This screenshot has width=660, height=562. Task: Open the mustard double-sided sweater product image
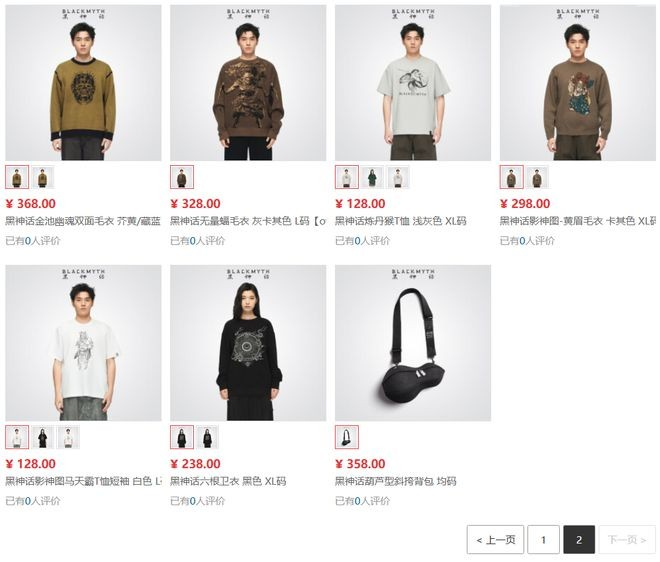pos(83,83)
